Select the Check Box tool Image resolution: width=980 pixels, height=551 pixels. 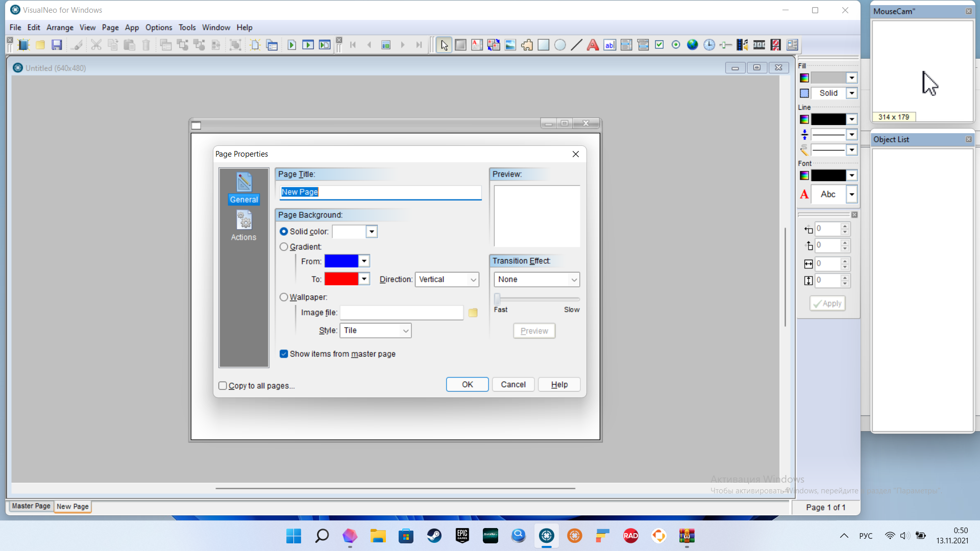pyautogui.click(x=659, y=45)
